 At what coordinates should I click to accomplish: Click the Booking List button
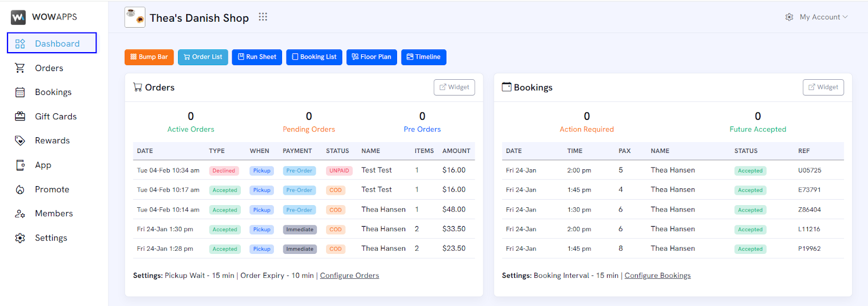314,57
